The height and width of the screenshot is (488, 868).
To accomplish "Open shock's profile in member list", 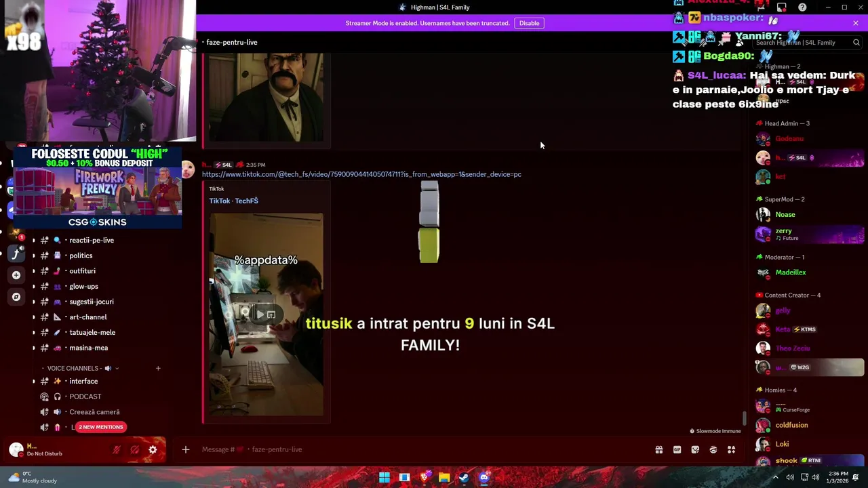I will point(787,460).
